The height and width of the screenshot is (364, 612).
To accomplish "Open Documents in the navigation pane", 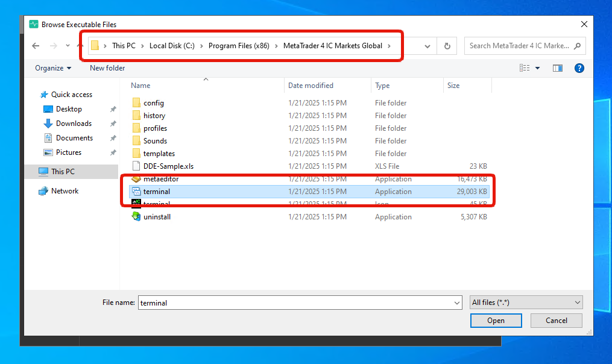I will [x=74, y=138].
